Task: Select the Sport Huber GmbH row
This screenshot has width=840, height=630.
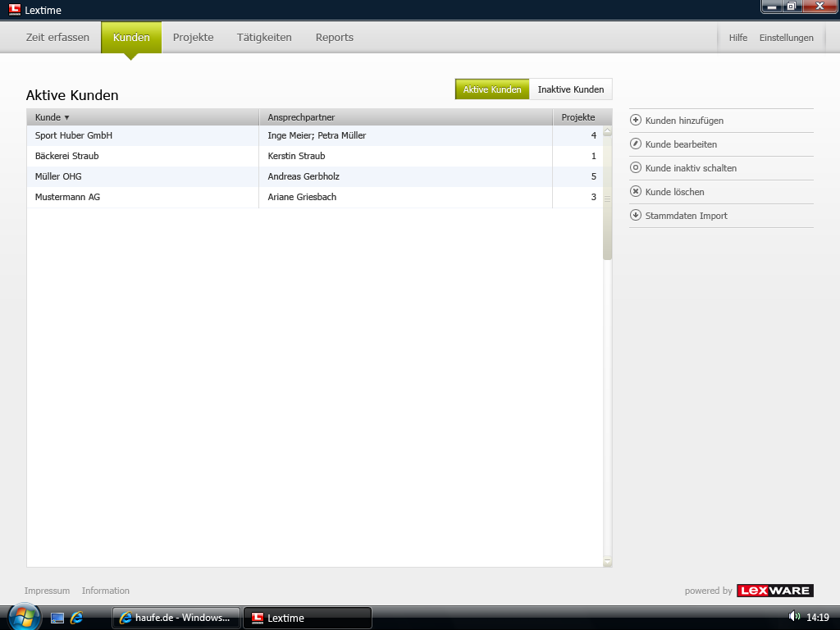Action: click(x=315, y=135)
